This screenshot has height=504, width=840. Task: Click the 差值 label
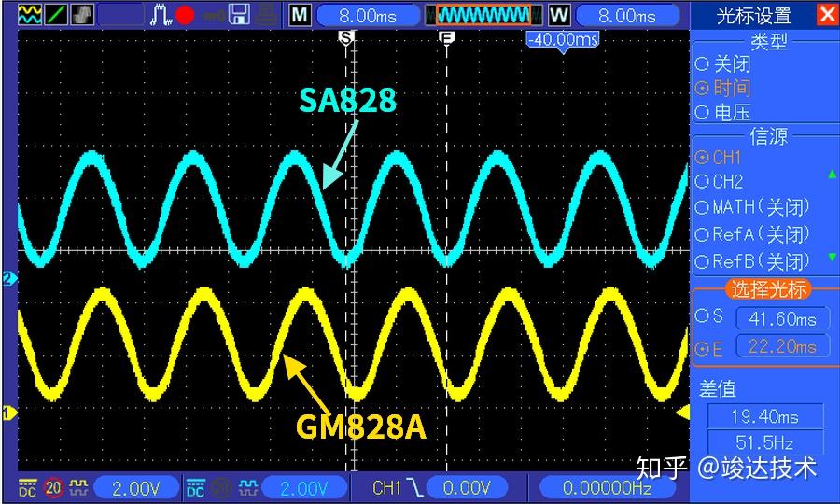(x=718, y=389)
